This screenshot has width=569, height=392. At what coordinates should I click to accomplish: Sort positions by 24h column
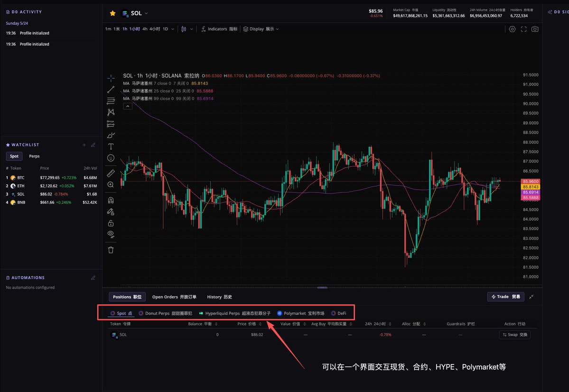click(x=378, y=324)
